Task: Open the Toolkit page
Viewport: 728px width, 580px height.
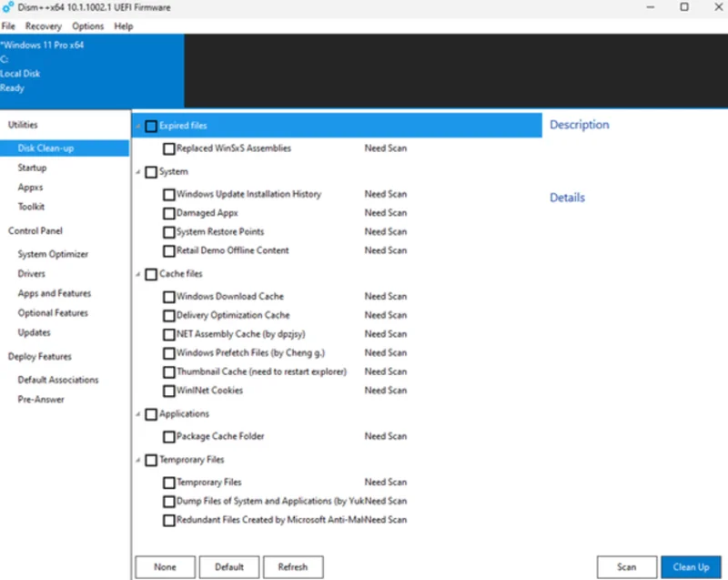Action: [31, 207]
